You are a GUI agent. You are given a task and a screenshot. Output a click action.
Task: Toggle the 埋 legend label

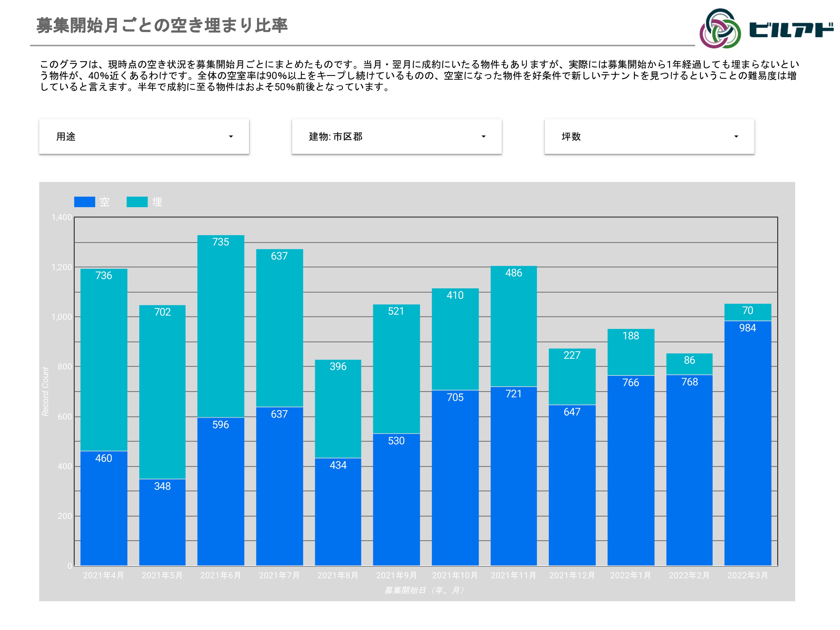[157, 202]
